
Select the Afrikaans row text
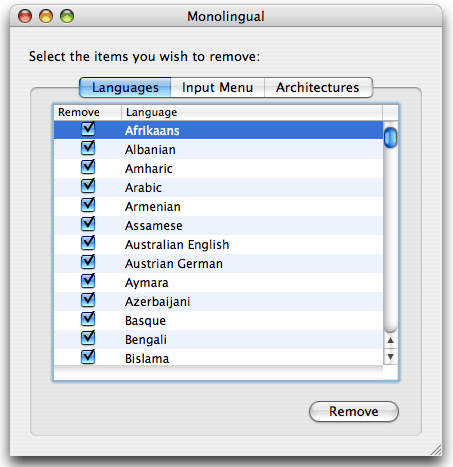point(152,131)
